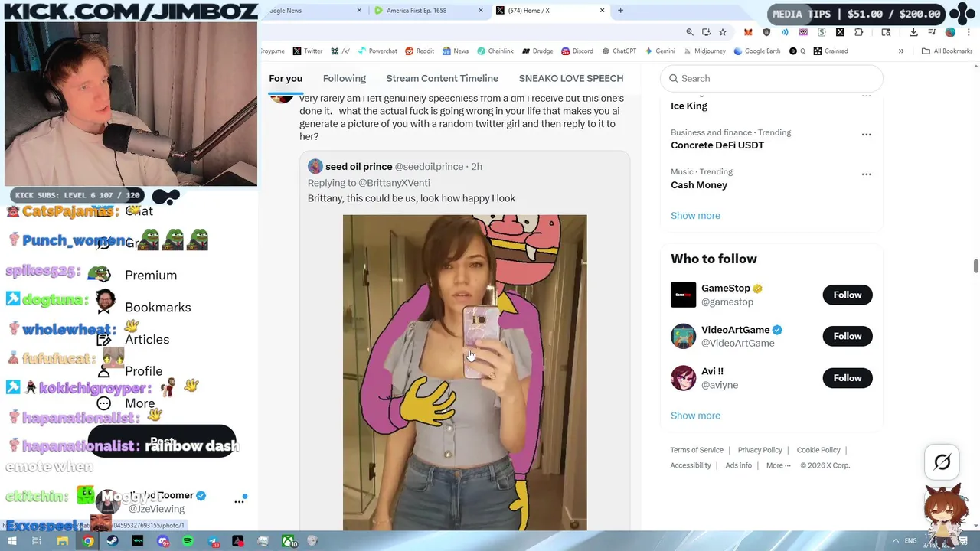Switch to the Following tab

click(344, 78)
